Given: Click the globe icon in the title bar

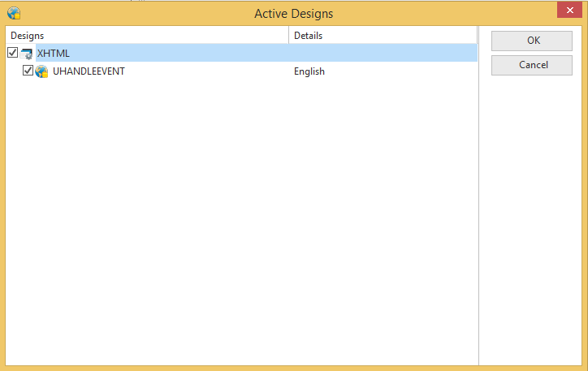Looking at the screenshot, I should point(14,13).
